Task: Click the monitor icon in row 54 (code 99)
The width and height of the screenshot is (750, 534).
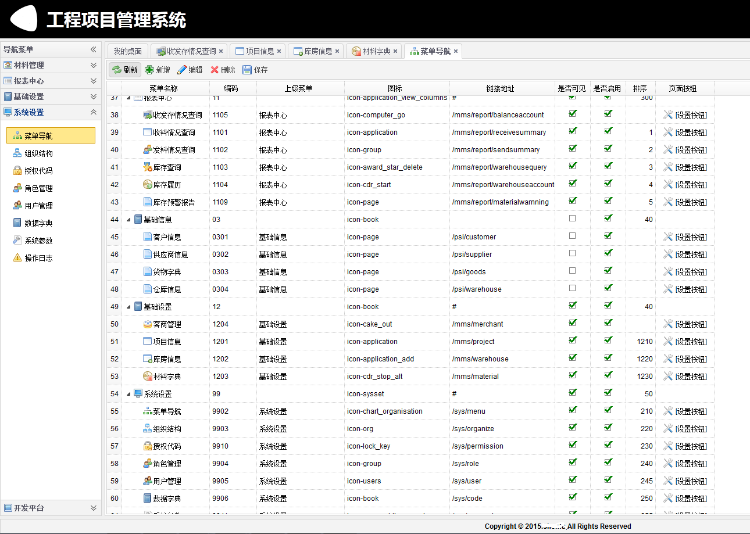Action: click(x=138, y=393)
